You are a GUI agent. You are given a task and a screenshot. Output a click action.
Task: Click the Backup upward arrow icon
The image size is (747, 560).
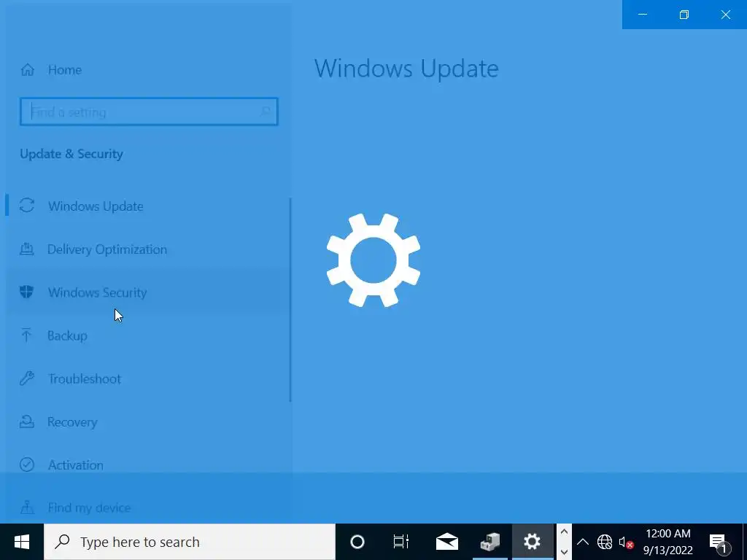27,335
